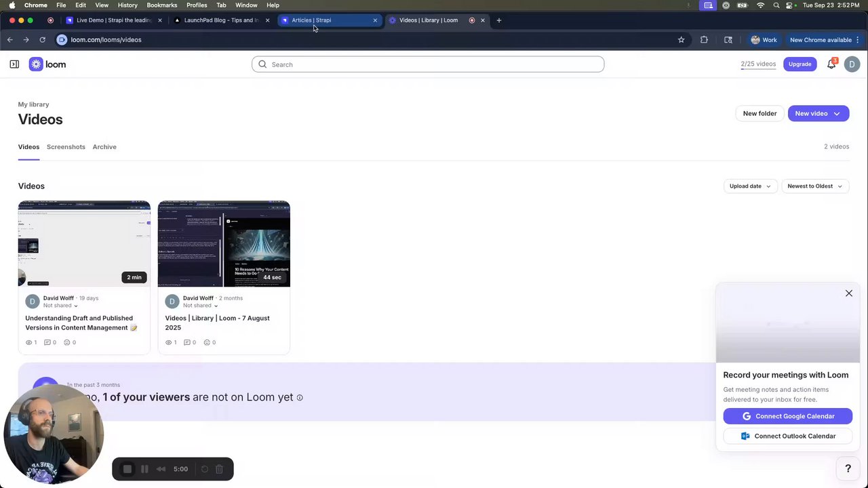This screenshot has height=488, width=868.
Task: Open Chrome extensions puzzle icon
Action: click(704, 40)
